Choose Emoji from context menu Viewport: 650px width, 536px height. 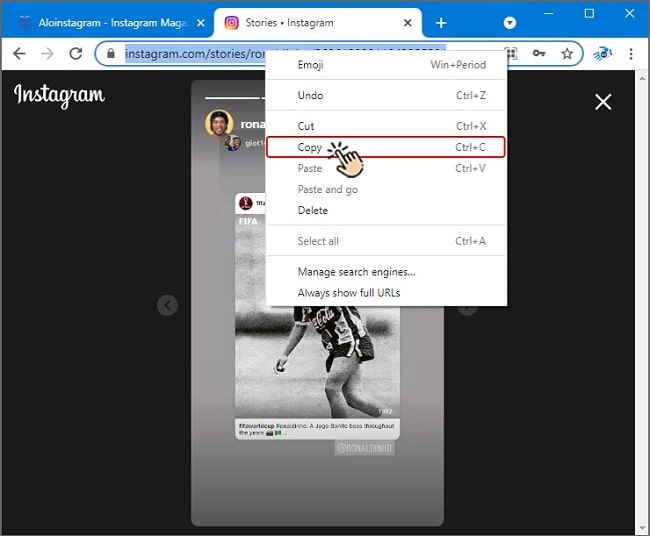(x=386, y=65)
